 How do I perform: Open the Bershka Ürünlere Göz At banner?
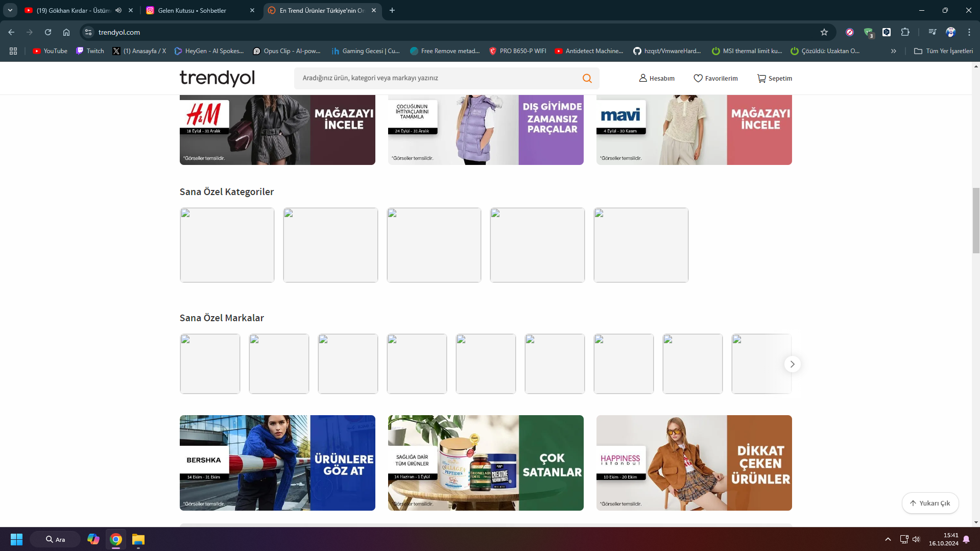pos(277,463)
